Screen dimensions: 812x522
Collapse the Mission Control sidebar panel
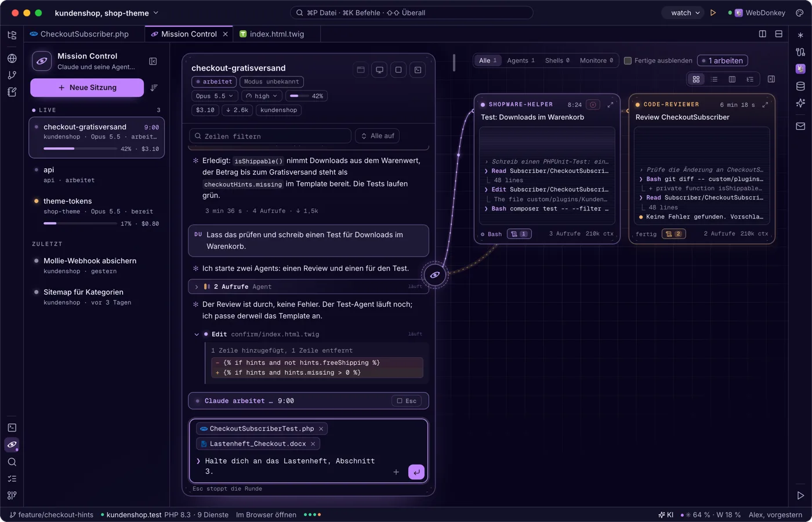point(153,61)
